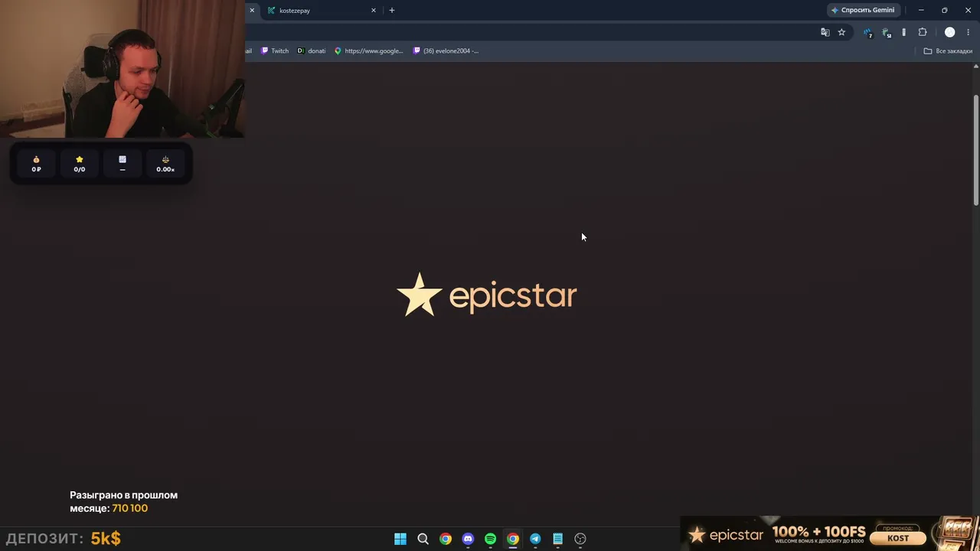980x551 pixels.
Task: Open a new browser tab
Action: click(x=392, y=11)
